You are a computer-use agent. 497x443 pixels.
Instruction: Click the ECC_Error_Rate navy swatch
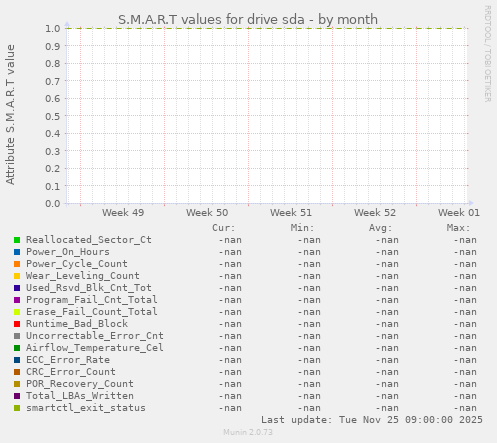point(17,360)
